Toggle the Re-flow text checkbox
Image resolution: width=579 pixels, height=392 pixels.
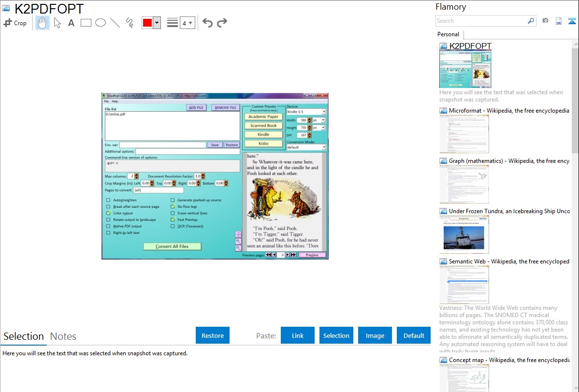173,206
